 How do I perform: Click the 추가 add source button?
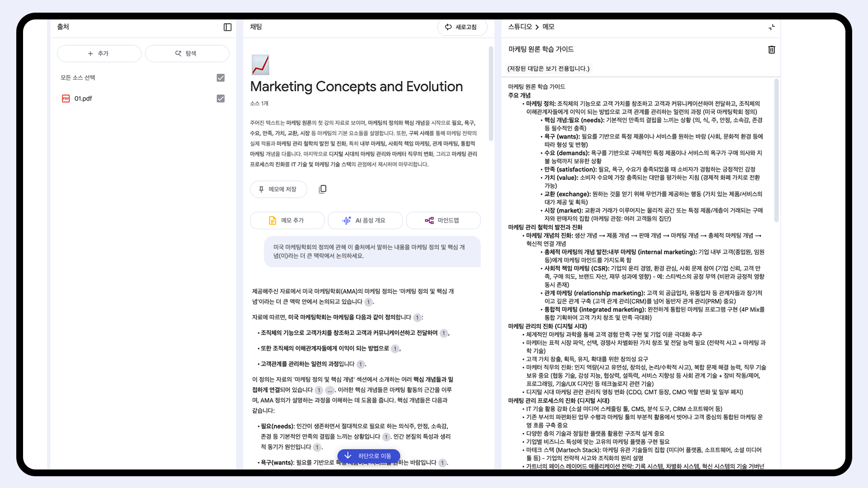99,53
